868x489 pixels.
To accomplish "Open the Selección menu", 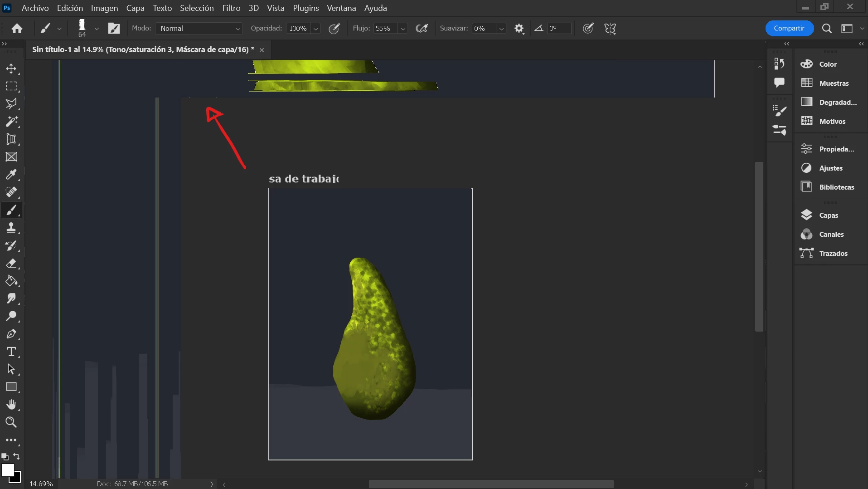I will pyautogui.click(x=197, y=8).
